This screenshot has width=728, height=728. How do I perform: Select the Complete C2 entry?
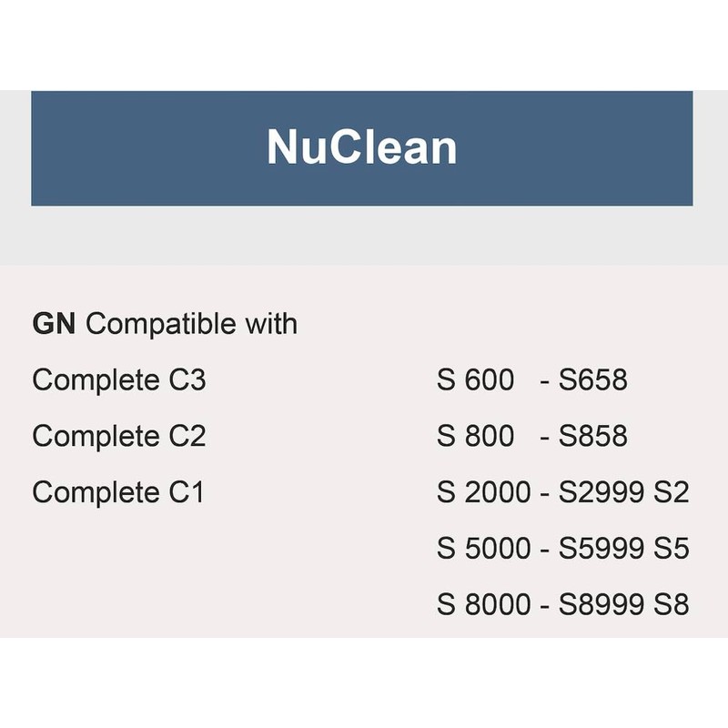coord(119,436)
